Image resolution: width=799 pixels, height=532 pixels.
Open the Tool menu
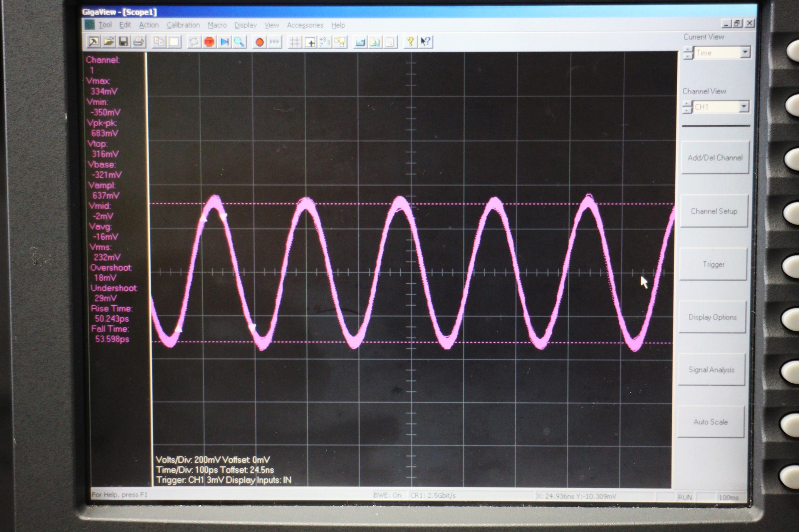point(105,25)
